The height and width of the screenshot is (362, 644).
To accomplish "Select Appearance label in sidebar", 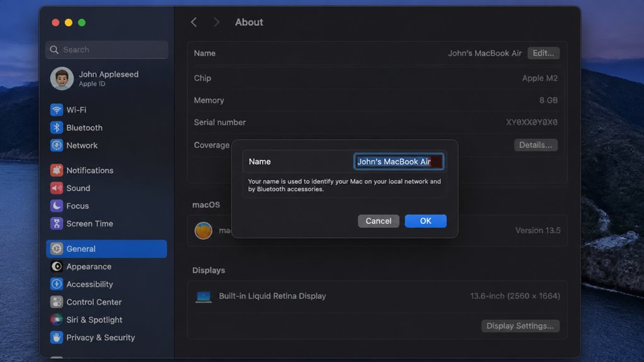I will [x=89, y=266].
